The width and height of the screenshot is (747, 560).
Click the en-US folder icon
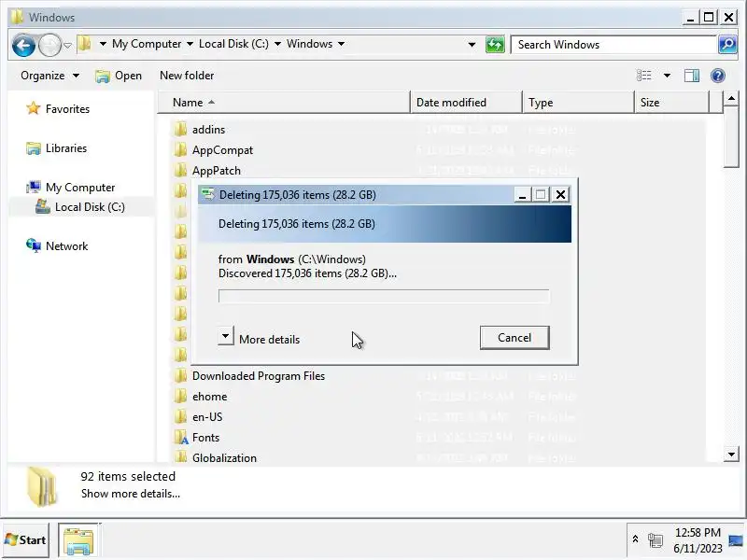pos(180,416)
